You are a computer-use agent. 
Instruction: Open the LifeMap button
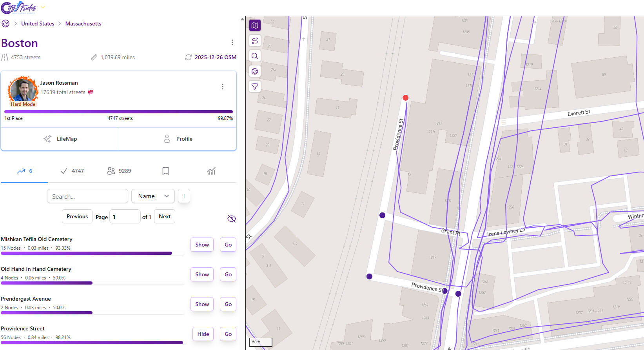(x=60, y=139)
